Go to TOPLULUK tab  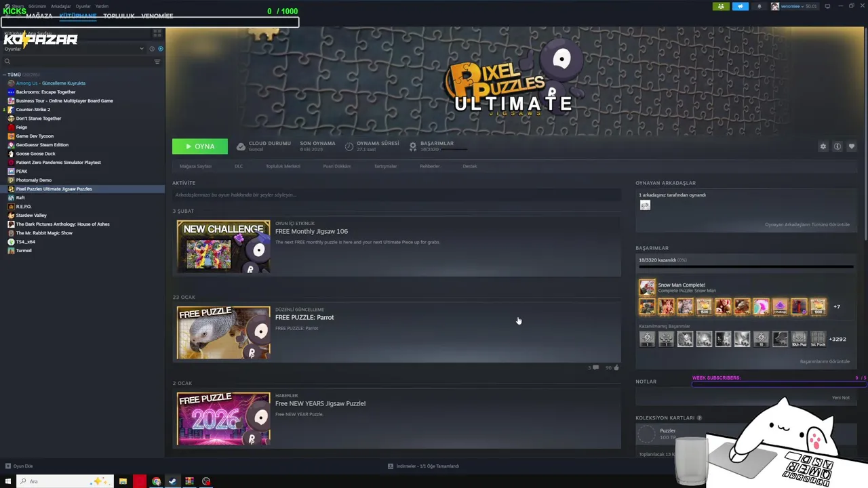coord(119,16)
